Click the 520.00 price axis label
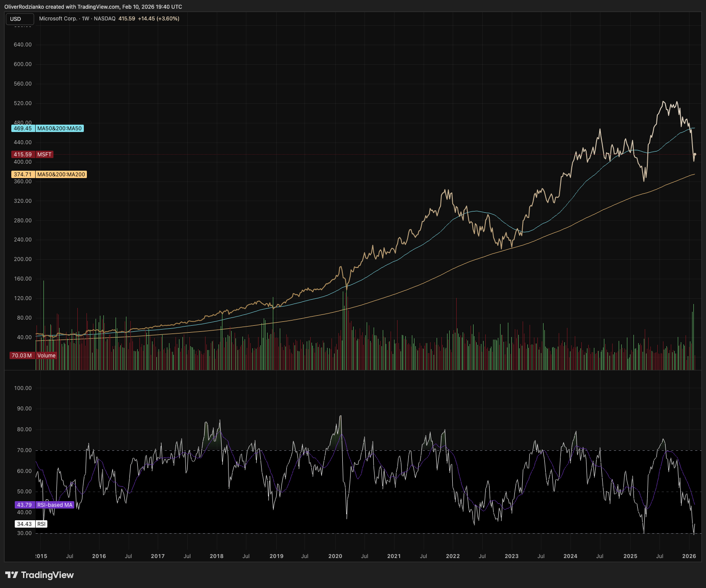706x588 pixels. pos(23,103)
